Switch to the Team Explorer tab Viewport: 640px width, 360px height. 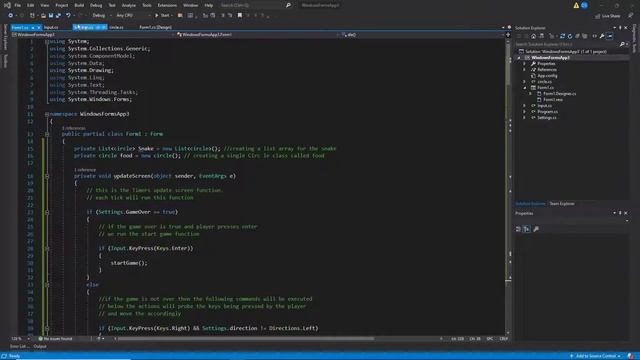[x=562, y=204]
